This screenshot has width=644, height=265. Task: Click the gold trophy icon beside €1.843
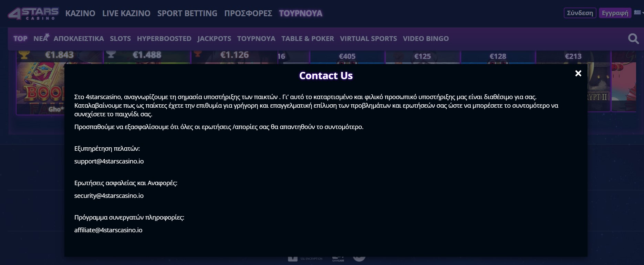(23, 54)
